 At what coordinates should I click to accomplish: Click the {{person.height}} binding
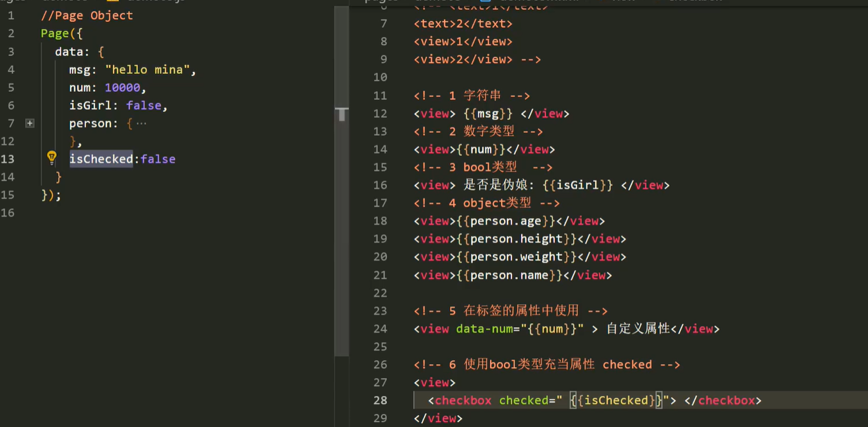pos(517,239)
